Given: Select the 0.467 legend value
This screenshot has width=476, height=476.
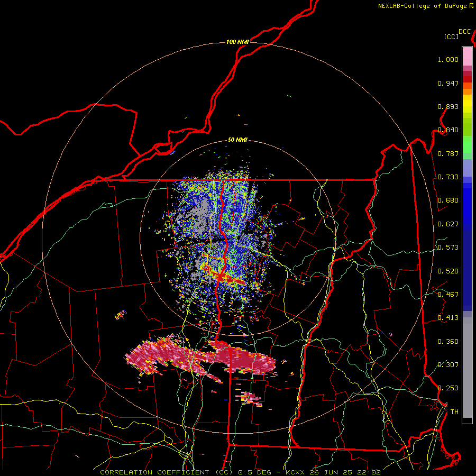Looking at the screenshot, I should click(x=448, y=295).
